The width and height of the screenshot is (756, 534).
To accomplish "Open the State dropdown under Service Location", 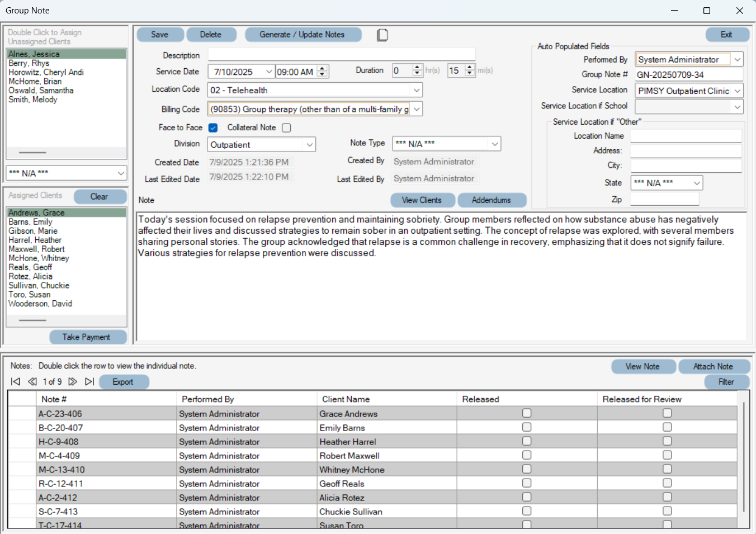I will 697,182.
